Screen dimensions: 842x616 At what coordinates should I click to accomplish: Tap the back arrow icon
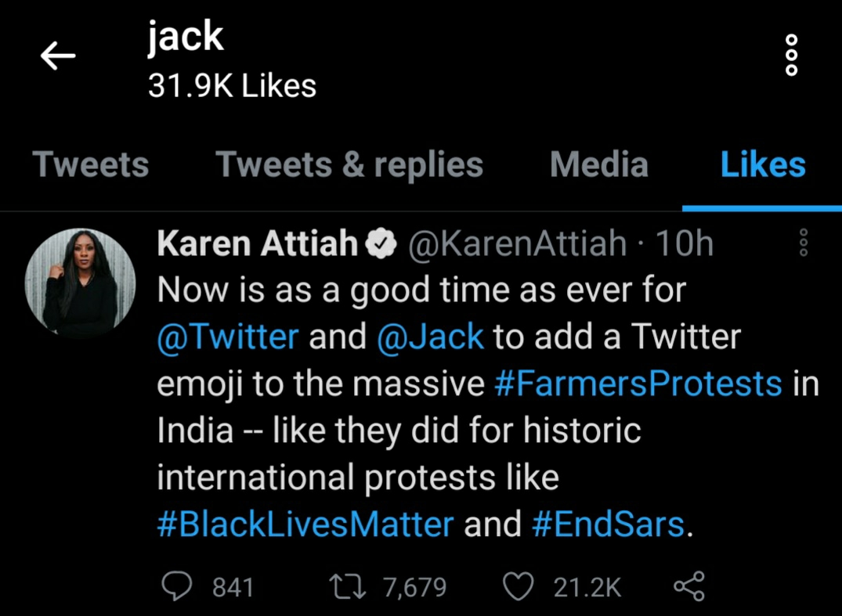(57, 56)
